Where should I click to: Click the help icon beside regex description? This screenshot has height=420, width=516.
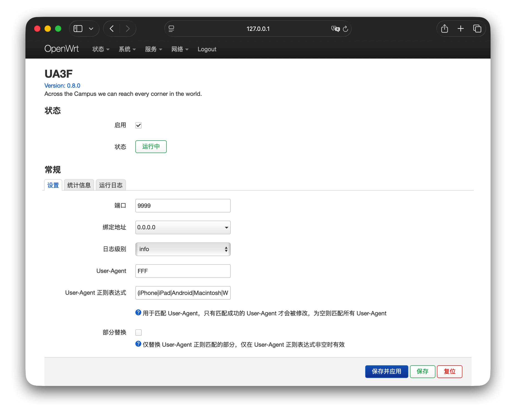click(138, 313)
